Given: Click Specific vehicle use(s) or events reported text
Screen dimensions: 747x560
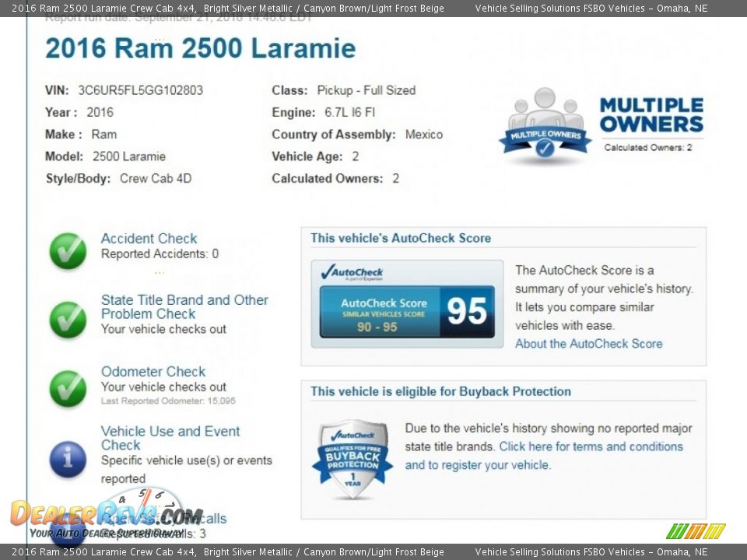Looking at the screenshot, I should click(x=186, y=470).
